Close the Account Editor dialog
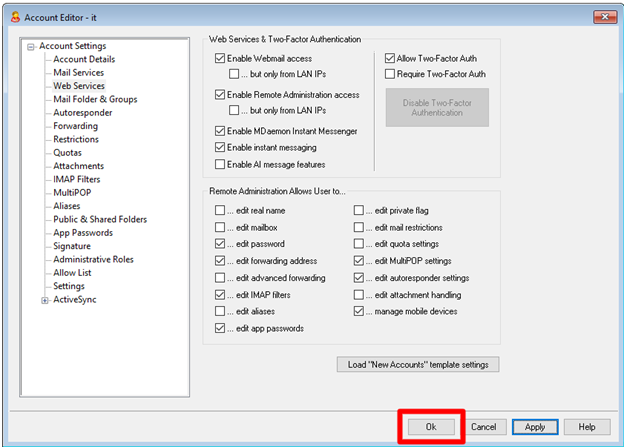This screenshot has height=447, width=624. click(603, 14)
